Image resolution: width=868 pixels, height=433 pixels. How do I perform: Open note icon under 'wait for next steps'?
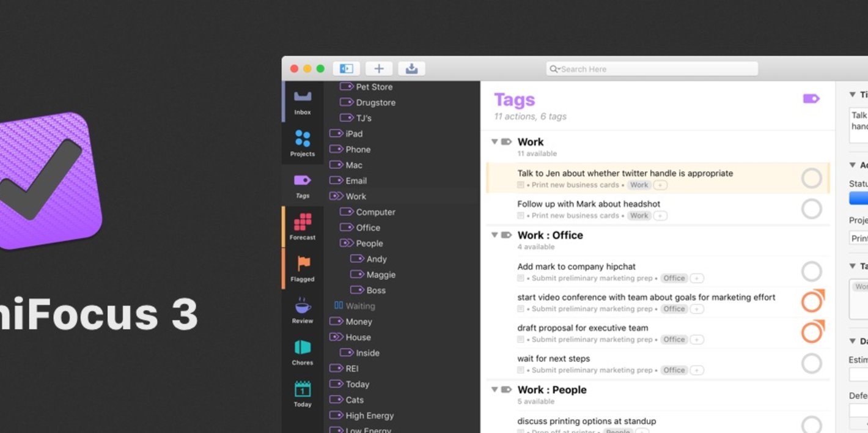(521, 370)
